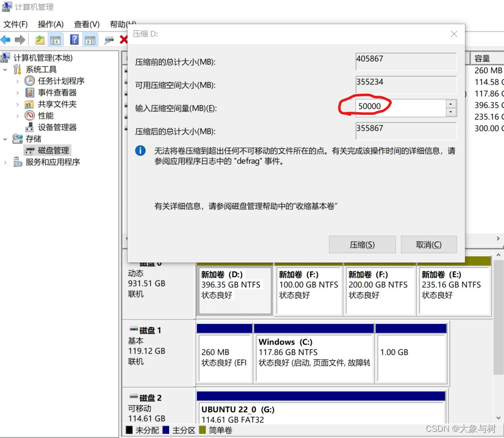Increase shrink amount with up spinner arrow

(451, 104)
